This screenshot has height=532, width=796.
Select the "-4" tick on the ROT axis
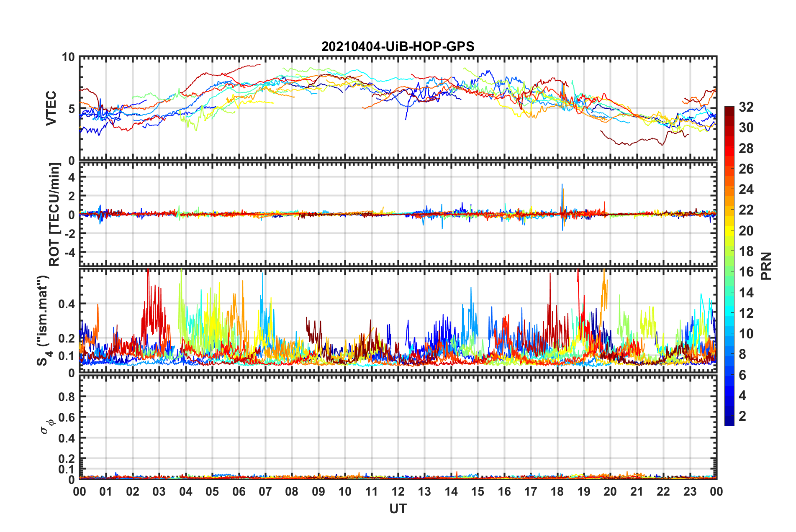pyautogui.click(x=69, y=252)
